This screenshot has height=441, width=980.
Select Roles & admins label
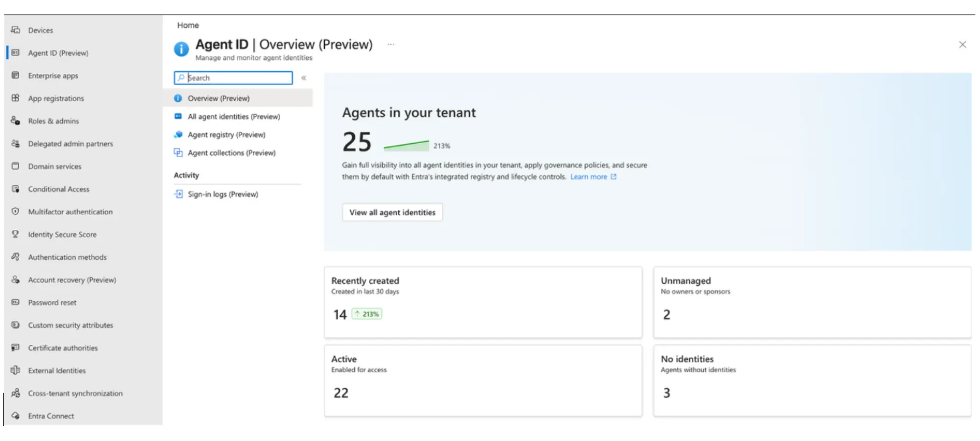pos(53,121)
